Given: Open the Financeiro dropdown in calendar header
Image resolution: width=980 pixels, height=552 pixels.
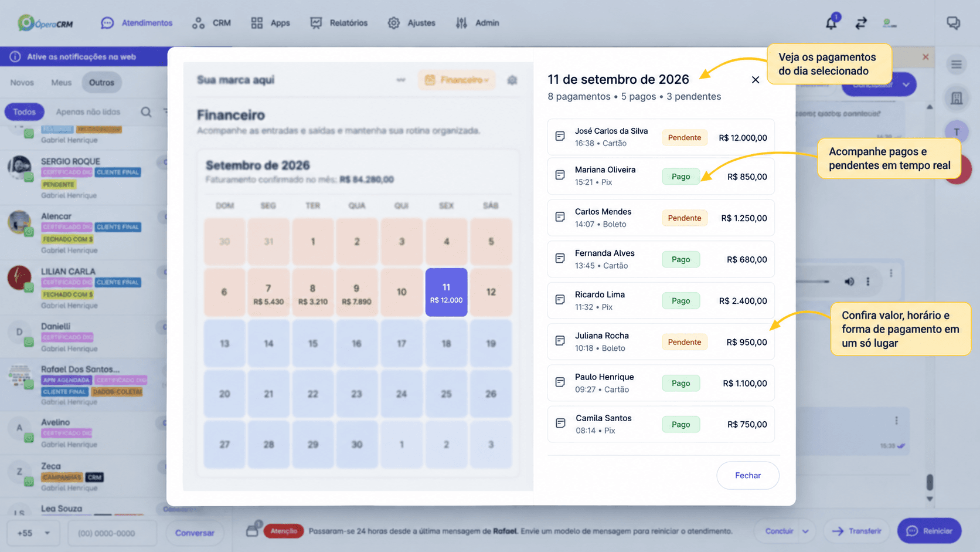Looking at the screenshot, I should 457,80.
